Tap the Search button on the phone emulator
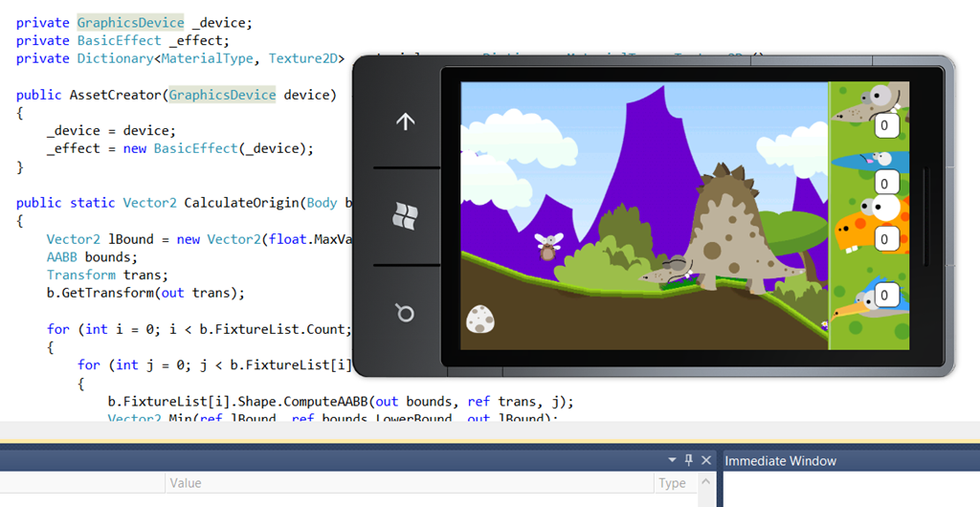Viewport: 980px width, 507px height. tap(405, 313)
